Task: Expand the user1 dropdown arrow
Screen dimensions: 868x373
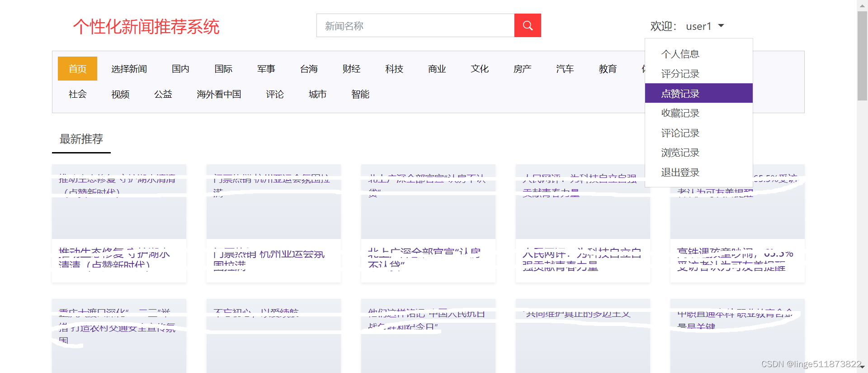Action: (x=721, y=26)
